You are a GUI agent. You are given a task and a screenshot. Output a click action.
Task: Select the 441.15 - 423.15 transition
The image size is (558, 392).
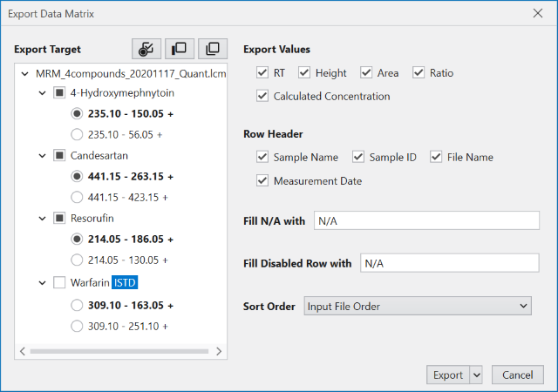point(77,198)
